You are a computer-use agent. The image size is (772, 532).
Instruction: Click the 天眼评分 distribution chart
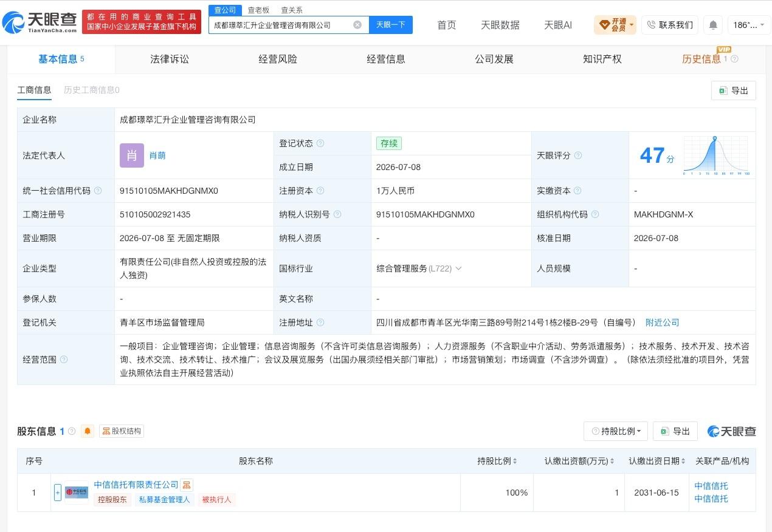coord(716,155)
